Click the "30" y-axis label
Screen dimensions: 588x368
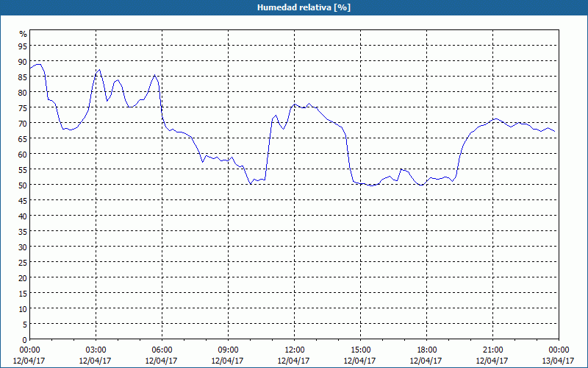23,247
